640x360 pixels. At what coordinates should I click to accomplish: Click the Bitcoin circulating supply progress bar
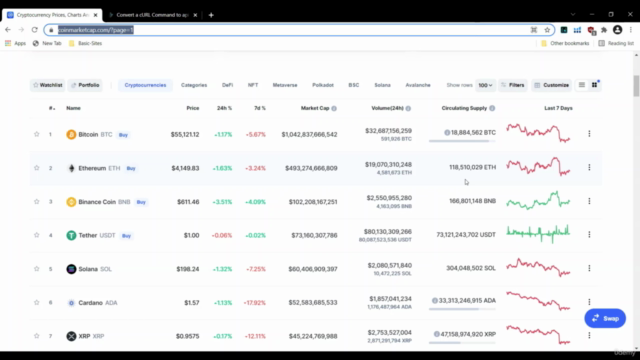point(462,141)
